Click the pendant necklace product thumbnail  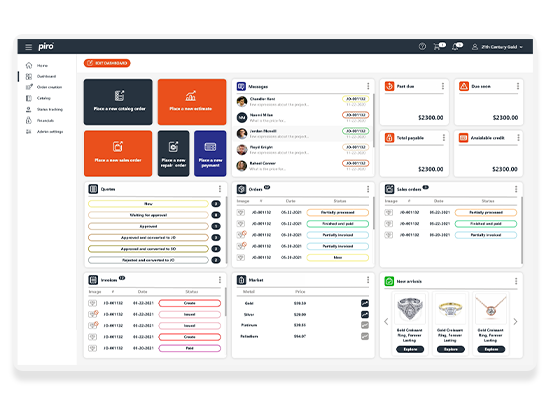491,309
